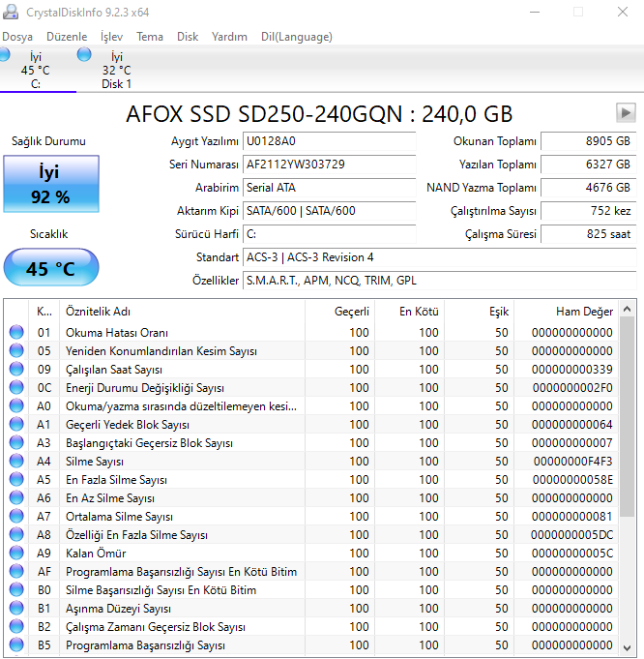The height and width of the screenshot is (659, 644).
Task: Open the Dil(Language) menu
Action: pyautogui.click(x=297, y=37)
